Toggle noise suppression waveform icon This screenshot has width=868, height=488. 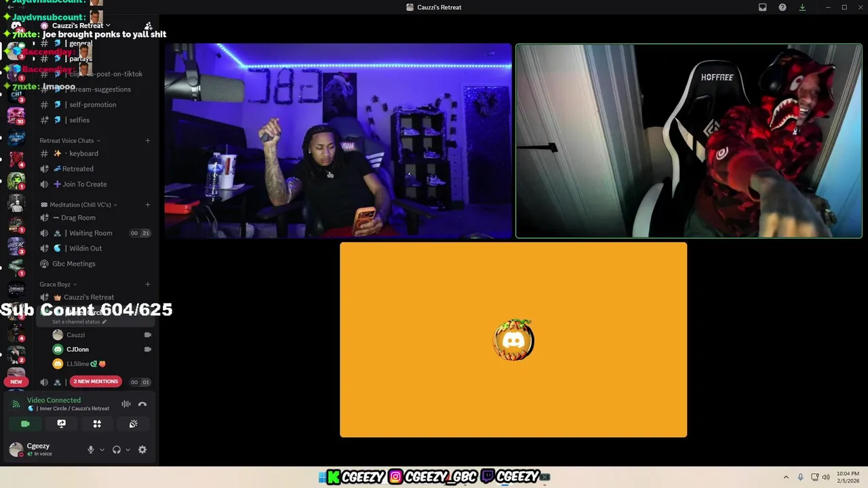point(126,404)
